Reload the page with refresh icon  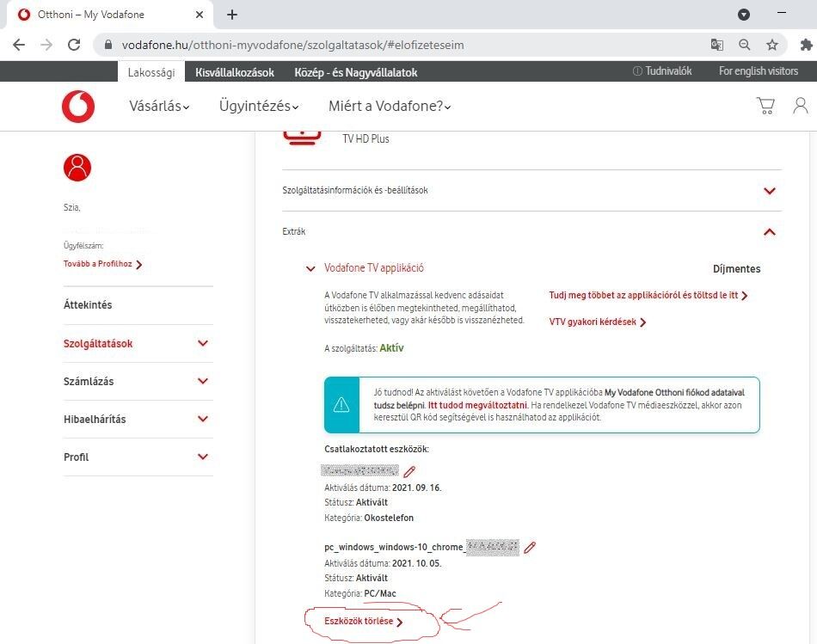coord(74,45)
